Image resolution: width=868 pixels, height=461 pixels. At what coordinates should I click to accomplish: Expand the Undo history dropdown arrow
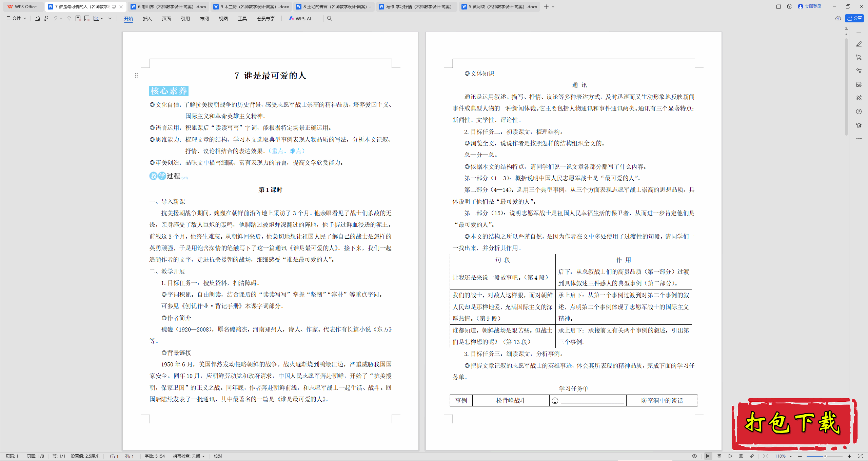tap(61, 18)
